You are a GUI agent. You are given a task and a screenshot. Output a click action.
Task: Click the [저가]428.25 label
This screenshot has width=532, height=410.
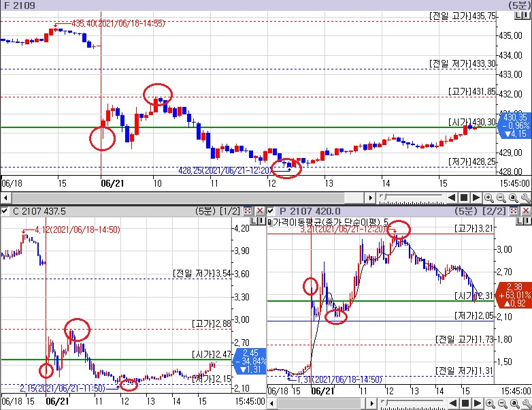point(471,161)
